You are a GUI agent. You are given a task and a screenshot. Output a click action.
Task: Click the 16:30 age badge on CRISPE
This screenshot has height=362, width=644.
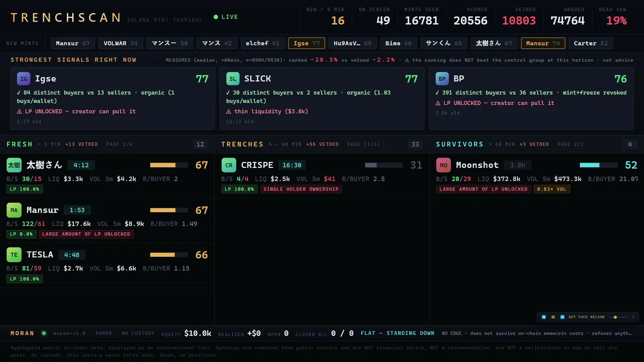(x=292, y=165)
